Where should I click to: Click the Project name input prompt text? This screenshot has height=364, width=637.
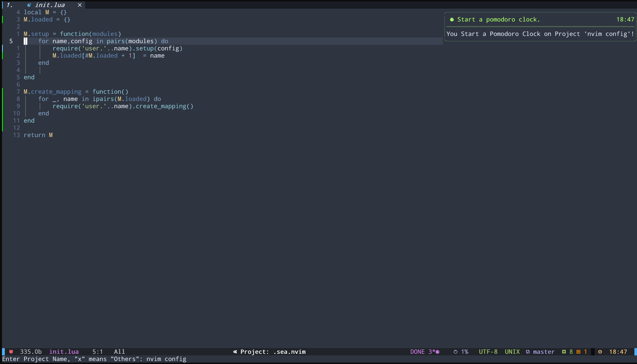coord(94,359)
